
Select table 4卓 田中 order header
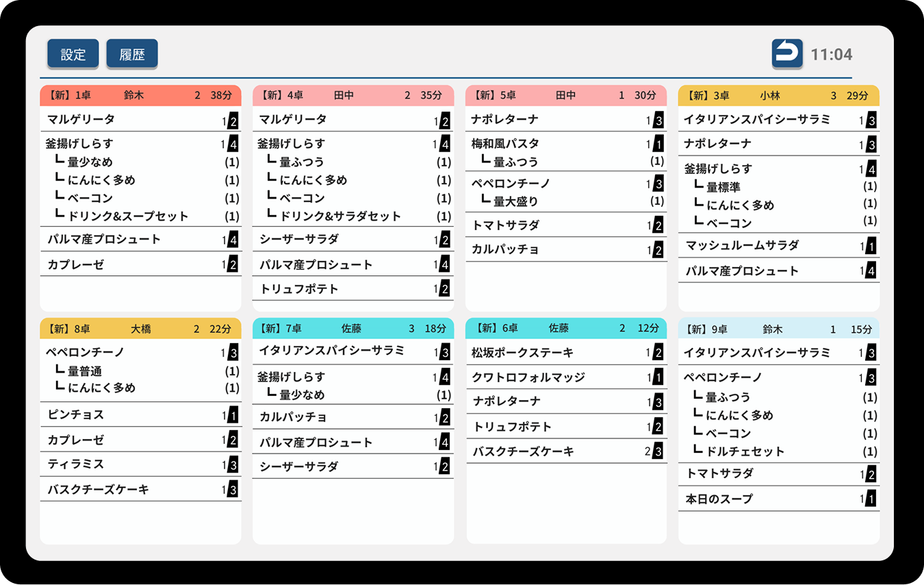(x=352, y=95)
